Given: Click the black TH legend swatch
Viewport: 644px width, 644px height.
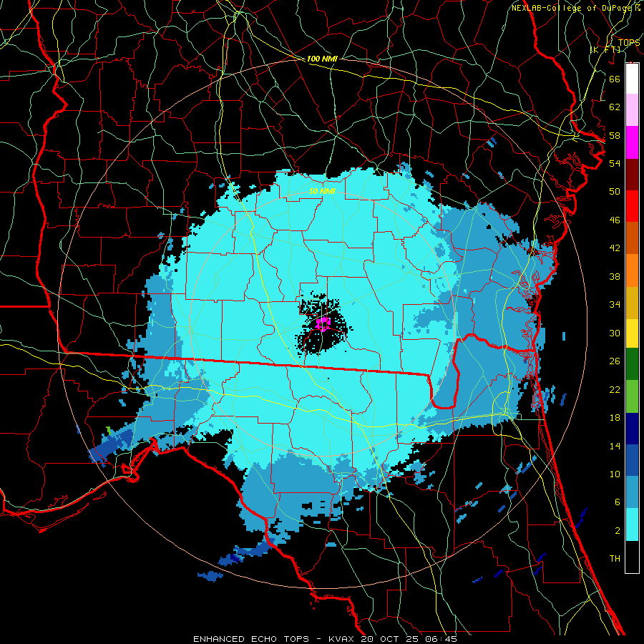Looking at the screenshot, I should pyautogui.click(x=632, y=557).
